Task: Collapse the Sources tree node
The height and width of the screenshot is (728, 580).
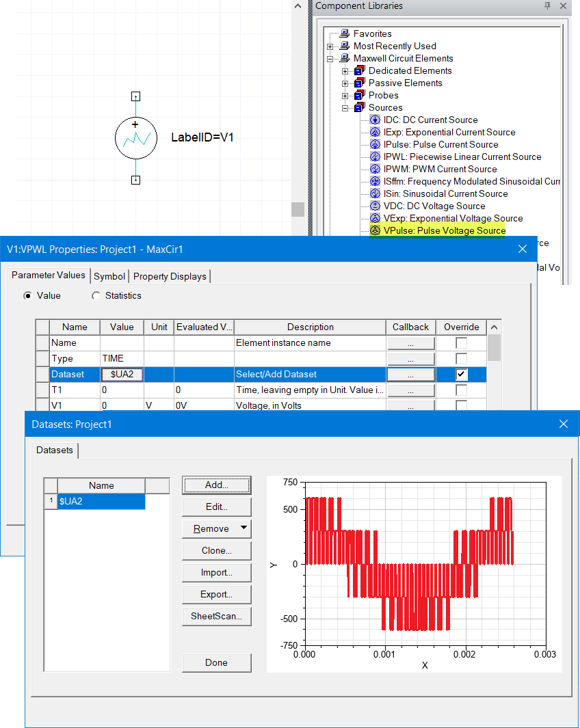Action: [x=345, y=107]
